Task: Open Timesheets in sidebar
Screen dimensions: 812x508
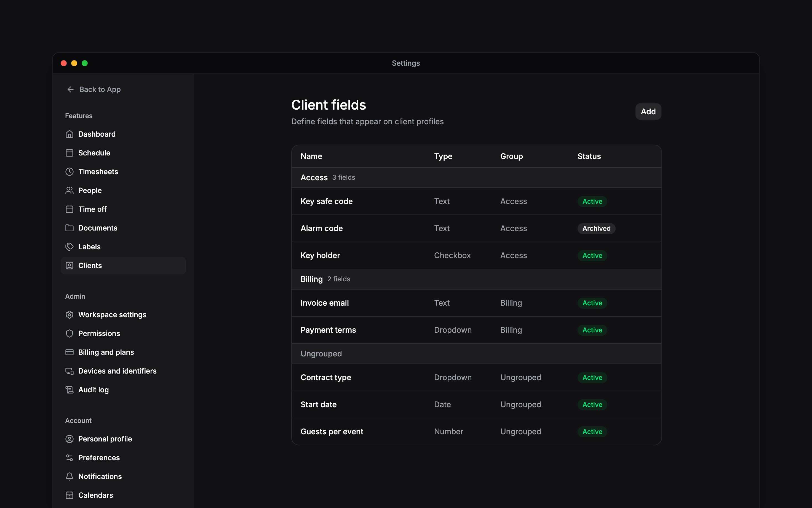Action: (x=123, y=172)
